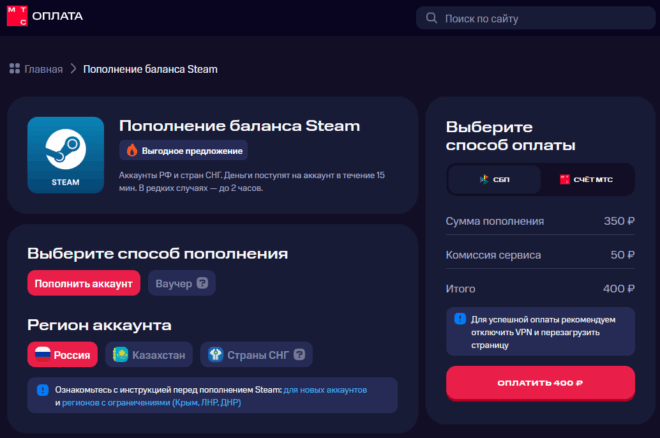
Task: Switch payment method to СЧЁТ МТС
Action: [x=587, y=180]
